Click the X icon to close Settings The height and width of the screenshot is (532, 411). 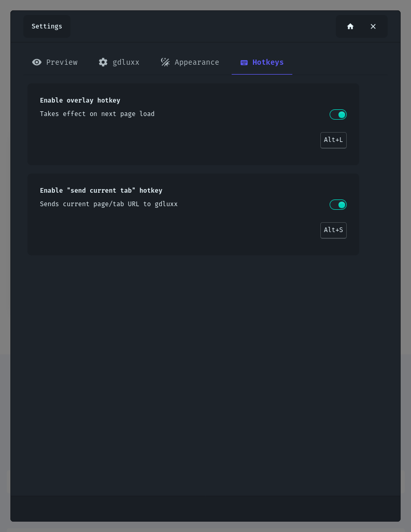373,26
